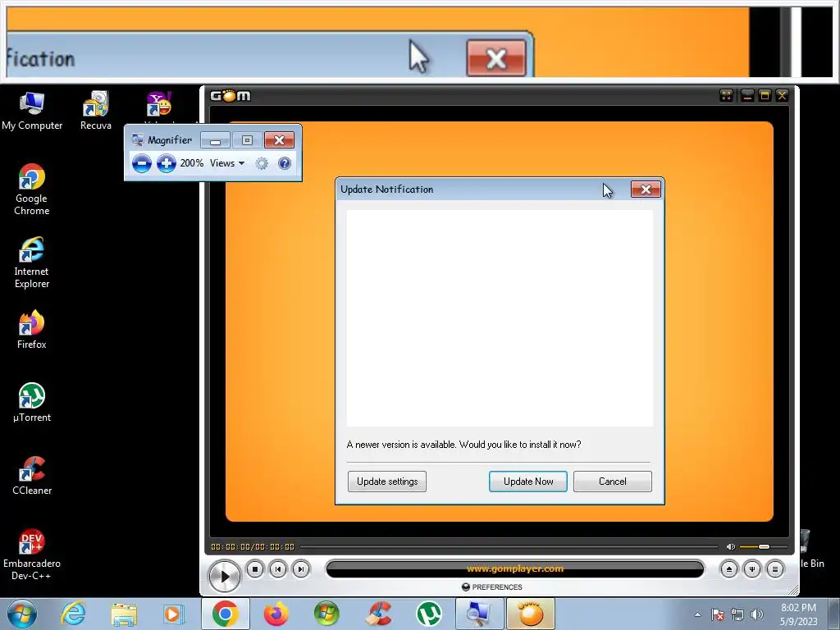Minimize the GOM Player window

point(746,96)
